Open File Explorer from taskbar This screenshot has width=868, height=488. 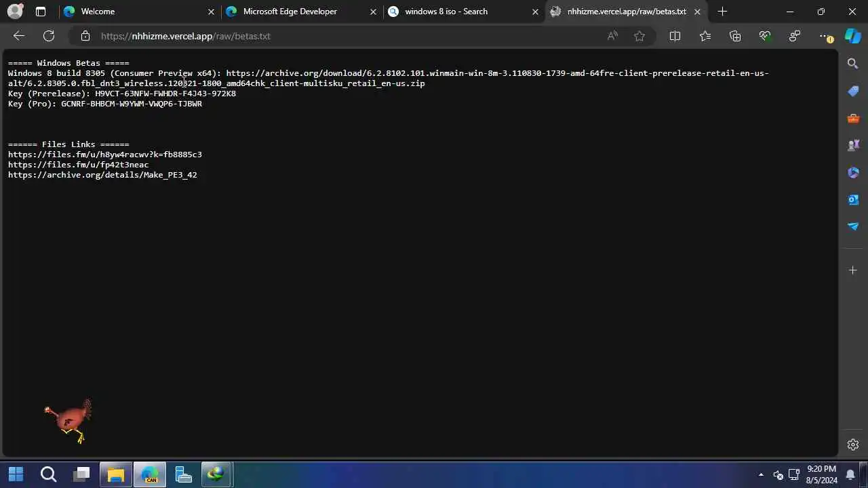tap(116, 474)
